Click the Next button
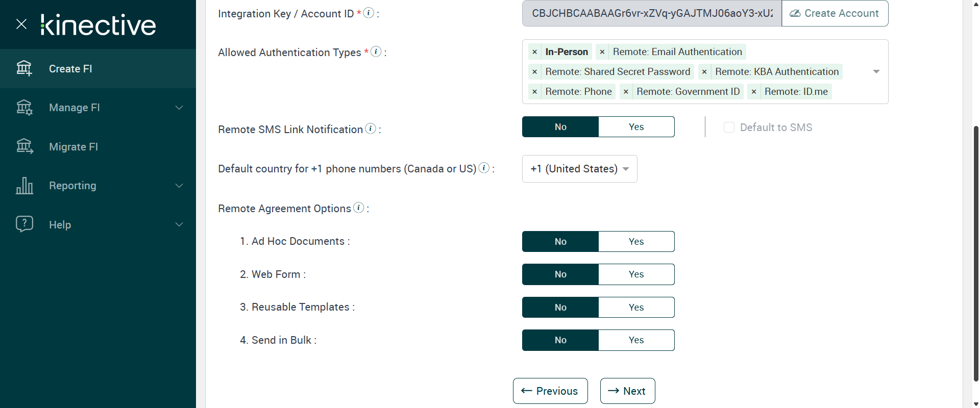This screenshot has width=980, height=408. (x=627, y=391)
